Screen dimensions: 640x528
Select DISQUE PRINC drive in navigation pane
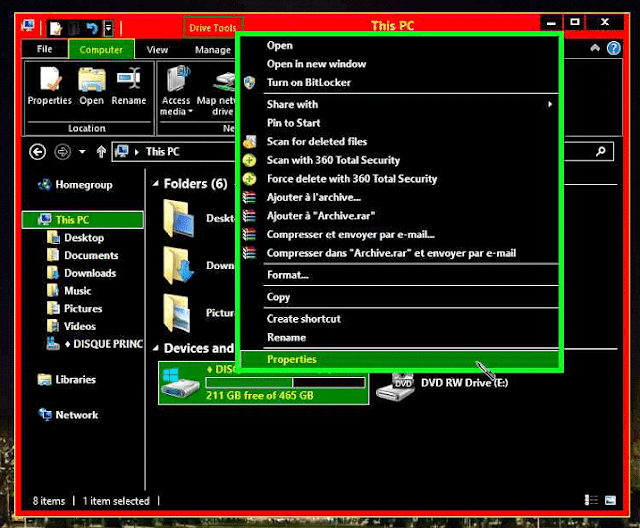94,344
